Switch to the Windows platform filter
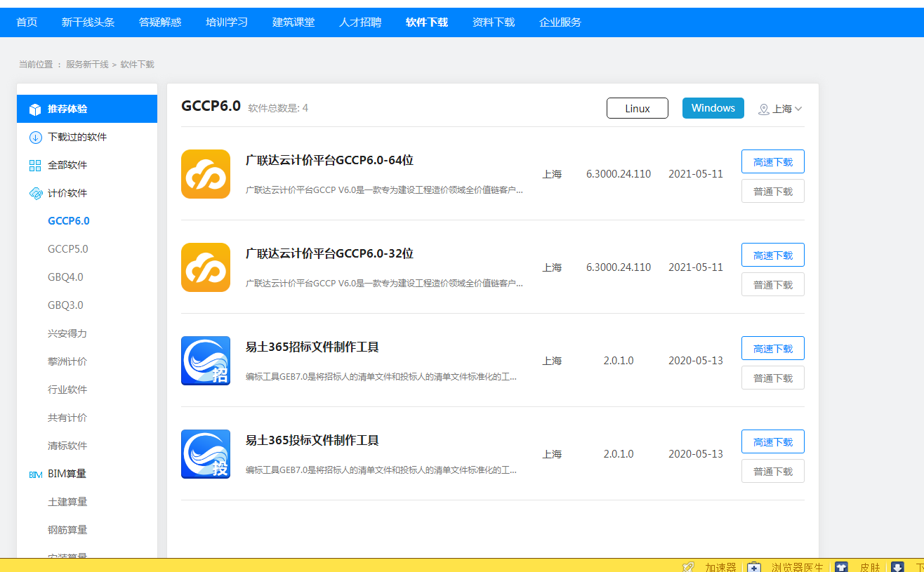 pyautogui.click(x=713, y=108)
